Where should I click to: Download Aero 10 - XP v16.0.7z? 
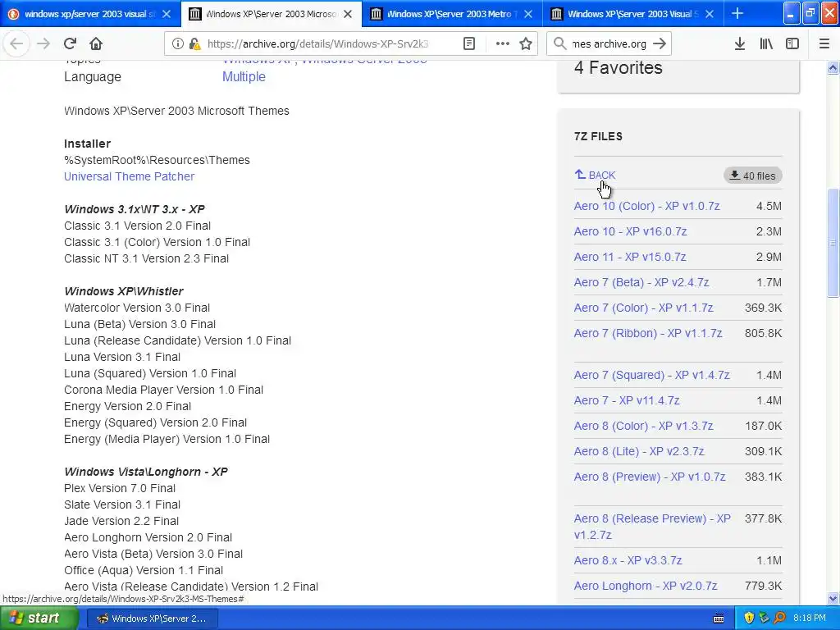[x=630, y=231]
